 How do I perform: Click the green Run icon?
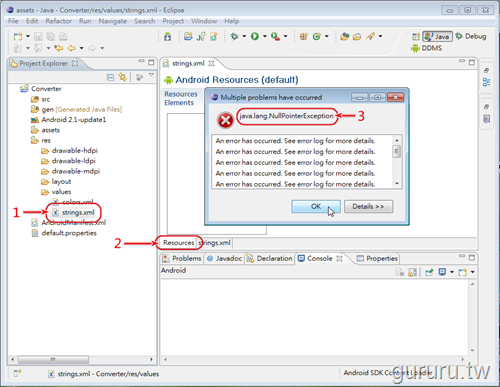coord(255,36)
